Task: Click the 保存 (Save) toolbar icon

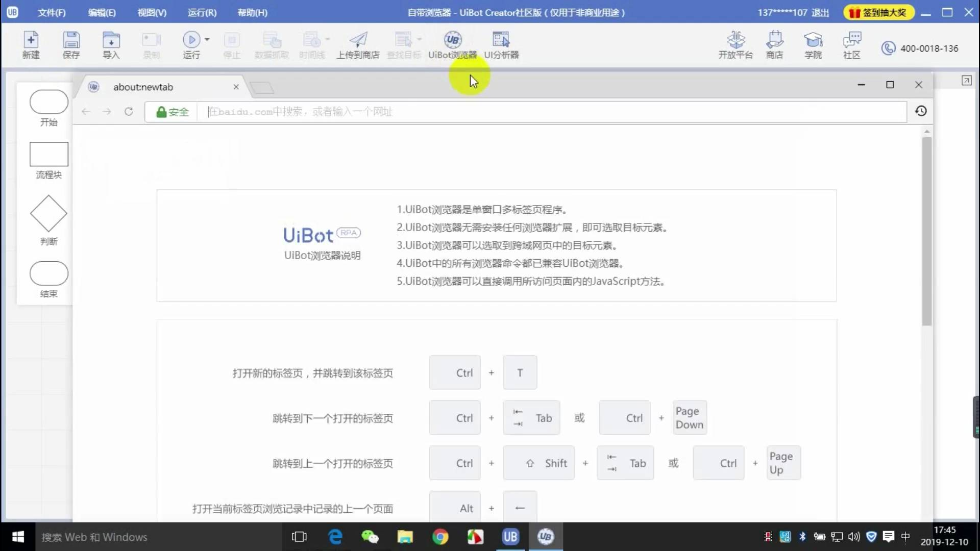Action: pyautogui.click(x=71, y=45)
